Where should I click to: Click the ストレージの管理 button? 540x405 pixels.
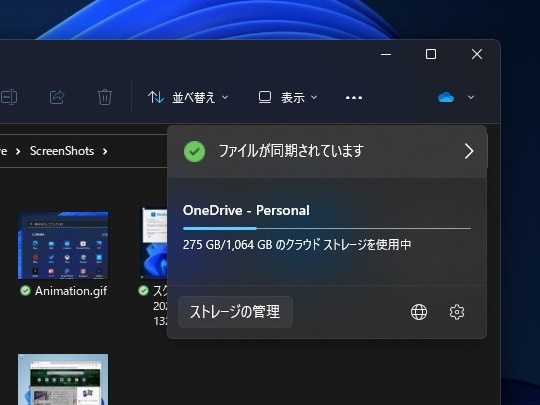(x=235, y=312)
